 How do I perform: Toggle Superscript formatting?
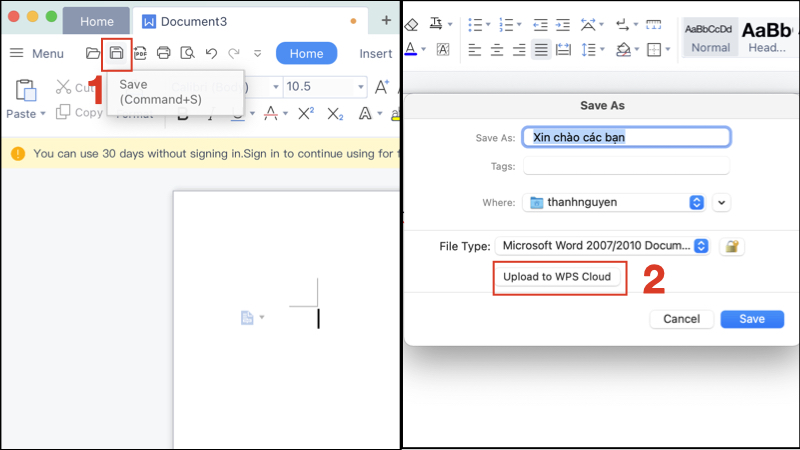[x=306, y=113]
